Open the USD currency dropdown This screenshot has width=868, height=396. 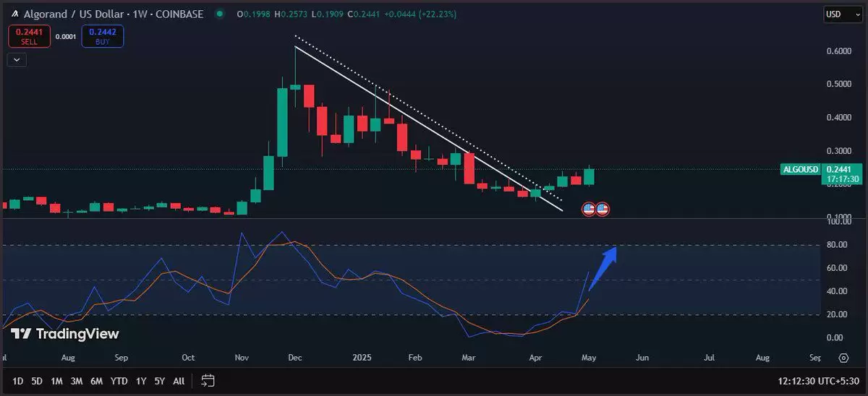[x=842, y=14]
